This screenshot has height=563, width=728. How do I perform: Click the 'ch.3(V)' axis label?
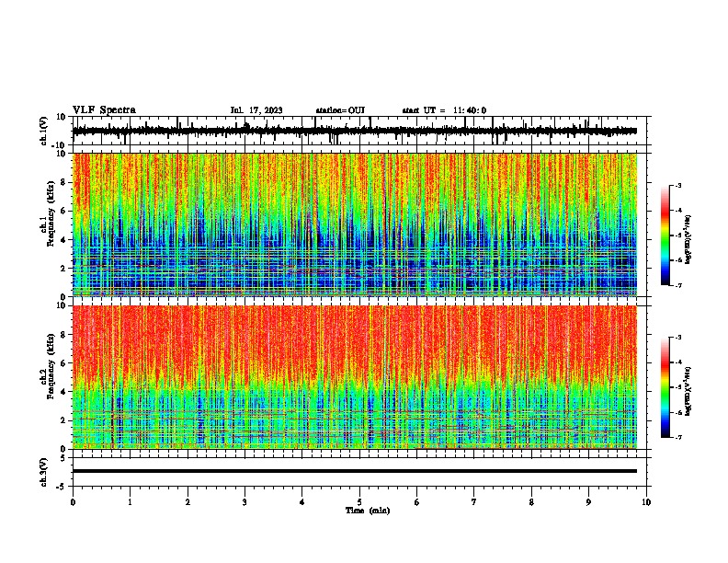[x=44, y=473]
